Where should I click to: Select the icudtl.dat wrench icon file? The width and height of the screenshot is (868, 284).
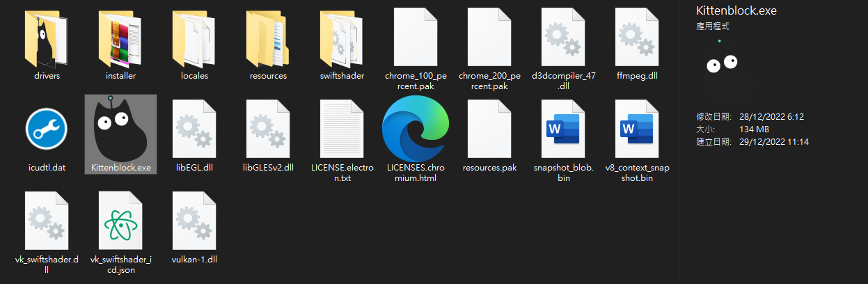tap(47, 130)
